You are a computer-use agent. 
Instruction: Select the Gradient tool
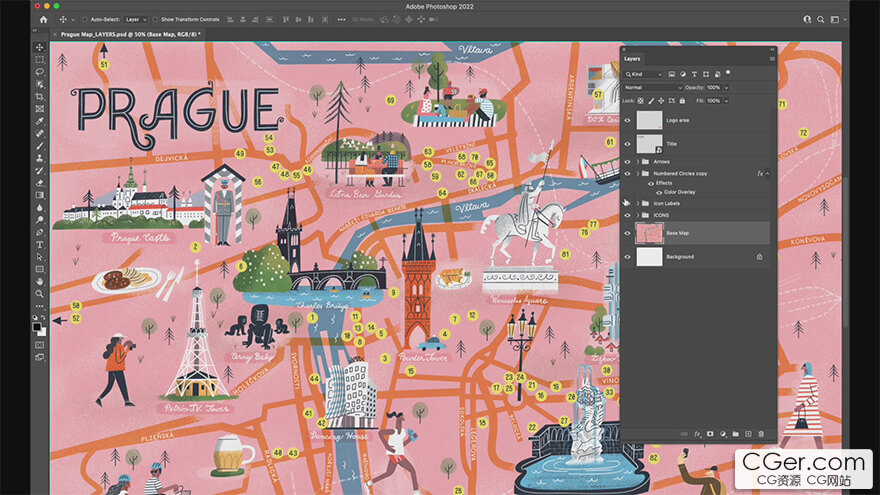(x=39, y=195)
